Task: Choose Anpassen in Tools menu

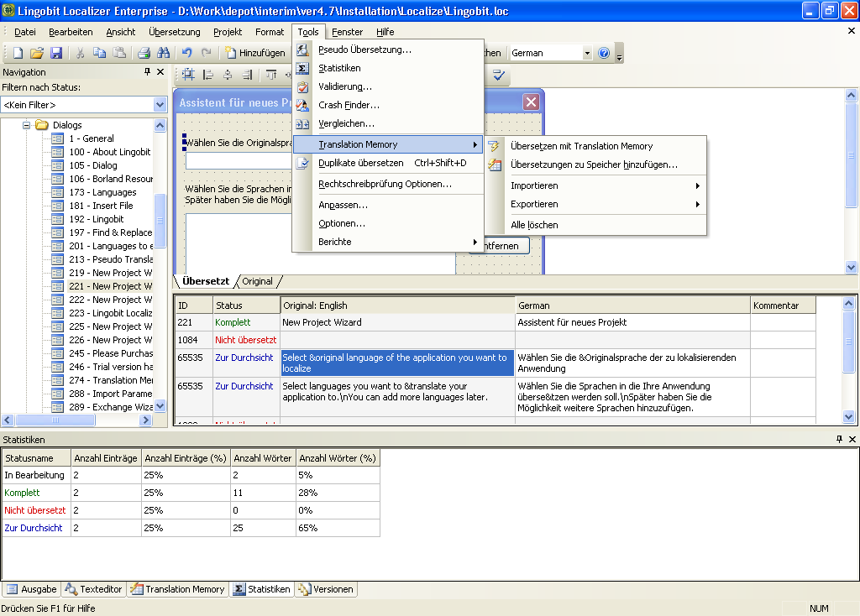Action: tap(388, 205)
